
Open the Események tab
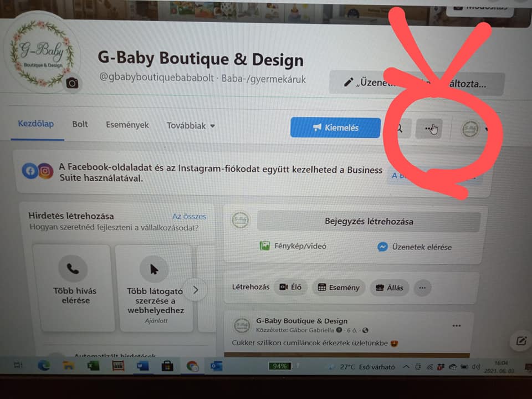[127, 125]
